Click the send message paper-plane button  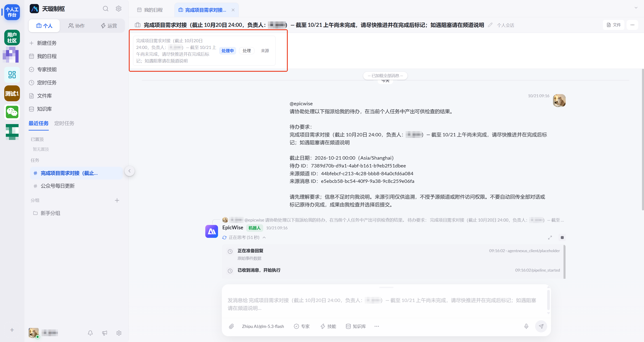point(541,326)
